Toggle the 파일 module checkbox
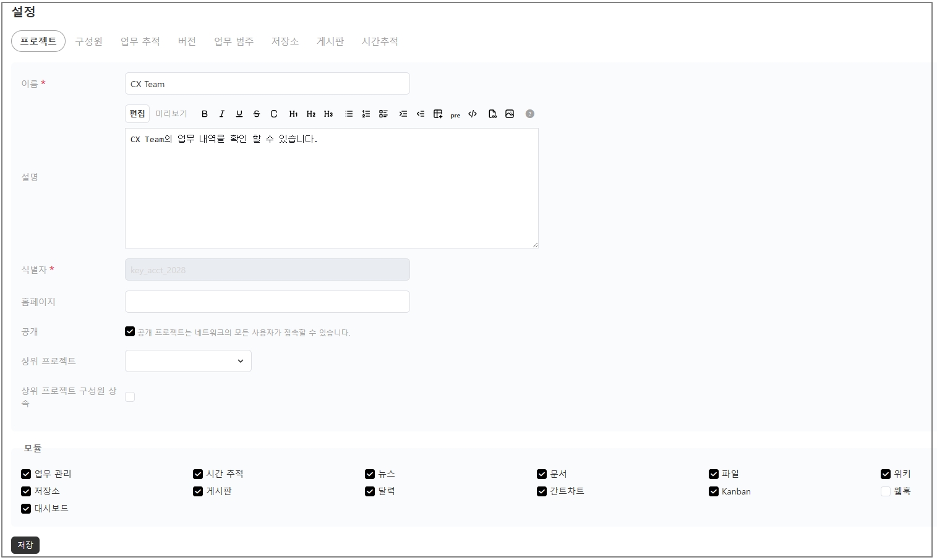 tap(714, 474)
